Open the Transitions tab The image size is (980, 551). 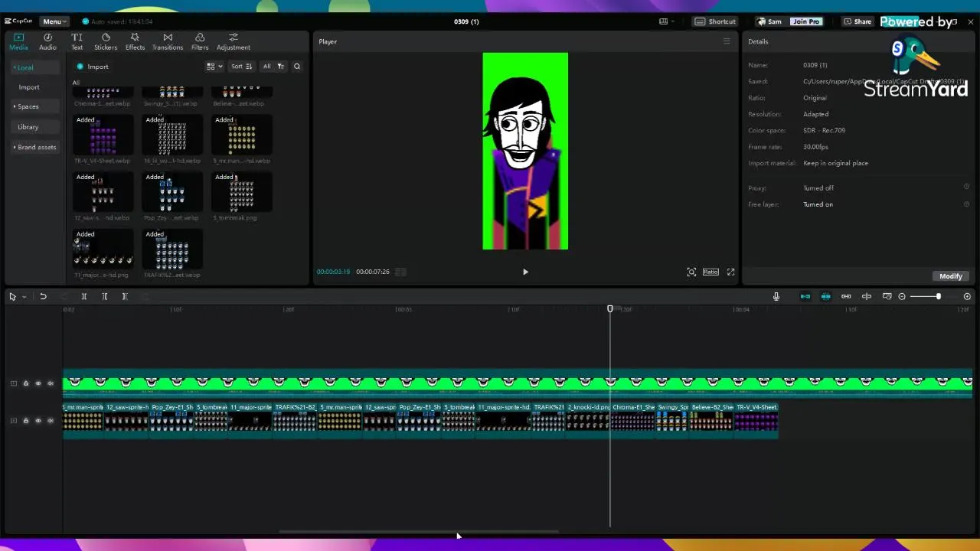pyautogui.click(x=167, y=41)
